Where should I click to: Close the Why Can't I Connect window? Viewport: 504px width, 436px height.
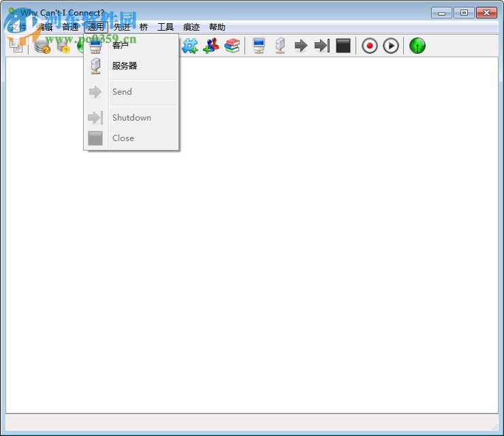tap(487, 13)
